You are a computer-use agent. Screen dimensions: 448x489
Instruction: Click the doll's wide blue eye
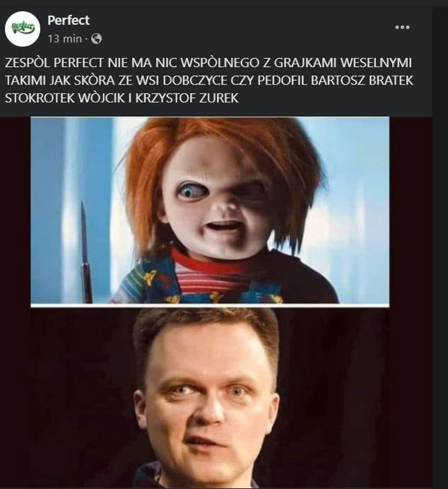190,191
